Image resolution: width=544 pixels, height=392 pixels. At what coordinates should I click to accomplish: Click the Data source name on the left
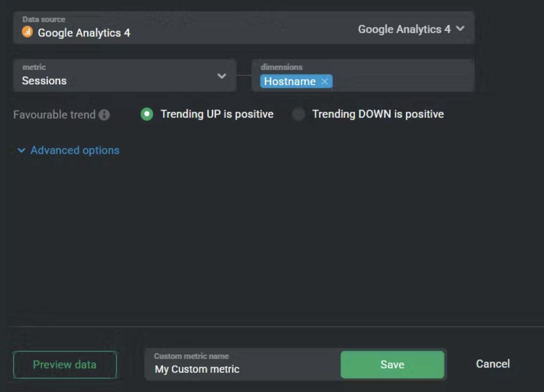84,33
